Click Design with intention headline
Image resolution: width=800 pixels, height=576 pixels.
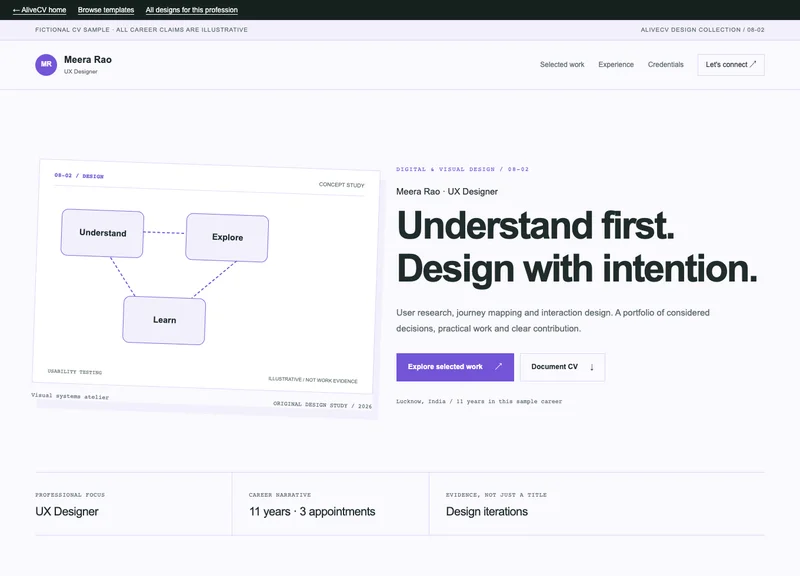click(x=577, y=268)
